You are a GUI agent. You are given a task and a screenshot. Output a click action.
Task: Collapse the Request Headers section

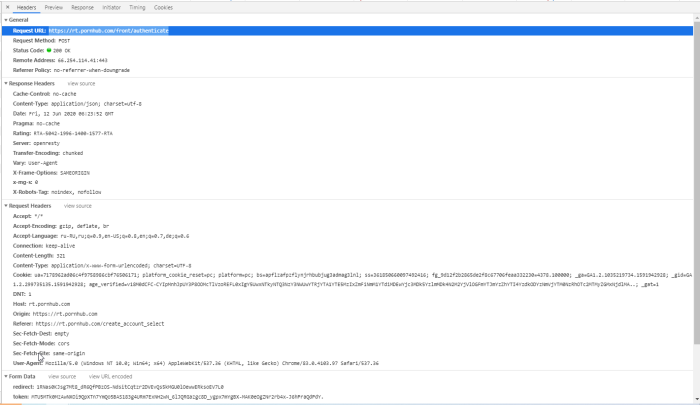4,205
